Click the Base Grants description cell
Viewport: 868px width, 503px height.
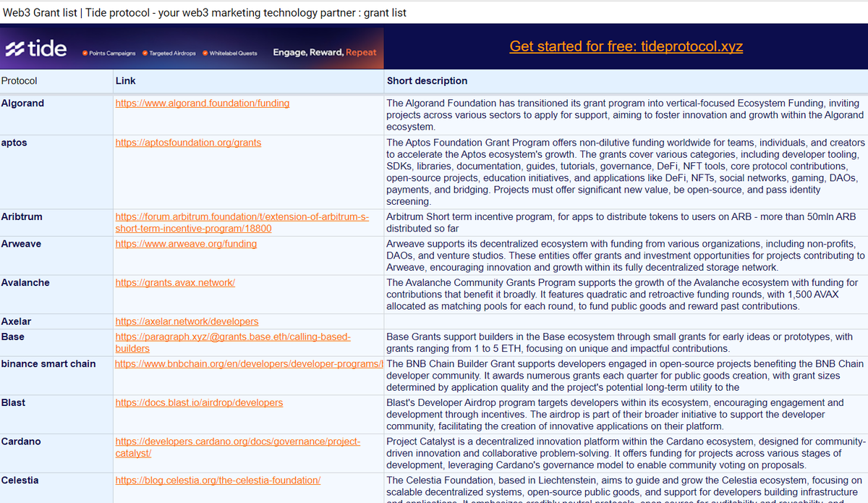coord(626,343)
